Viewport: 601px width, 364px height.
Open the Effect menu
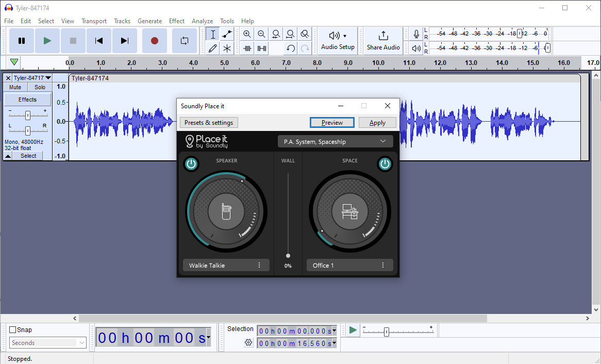(x=177, y=21)
